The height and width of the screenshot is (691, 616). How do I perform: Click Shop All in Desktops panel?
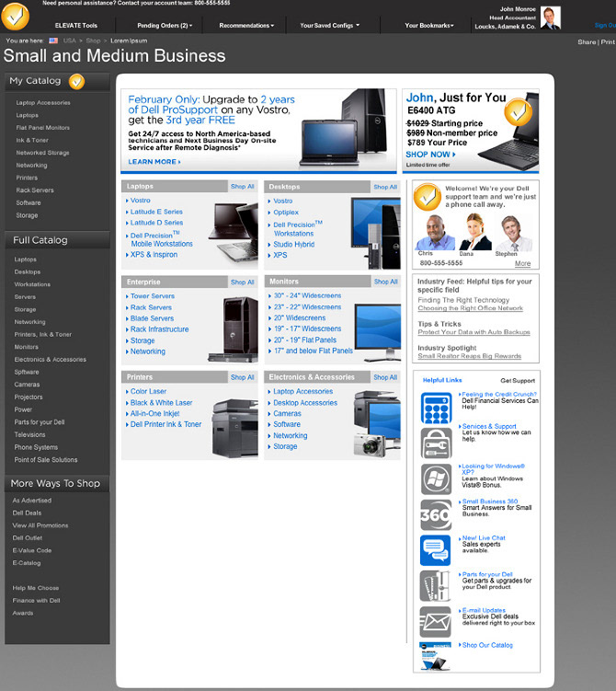click(x=385, y=187)
